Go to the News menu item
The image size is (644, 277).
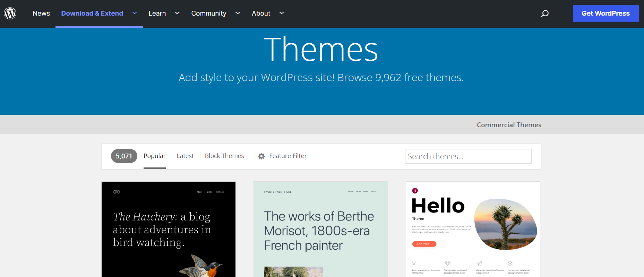click(41, 14)
